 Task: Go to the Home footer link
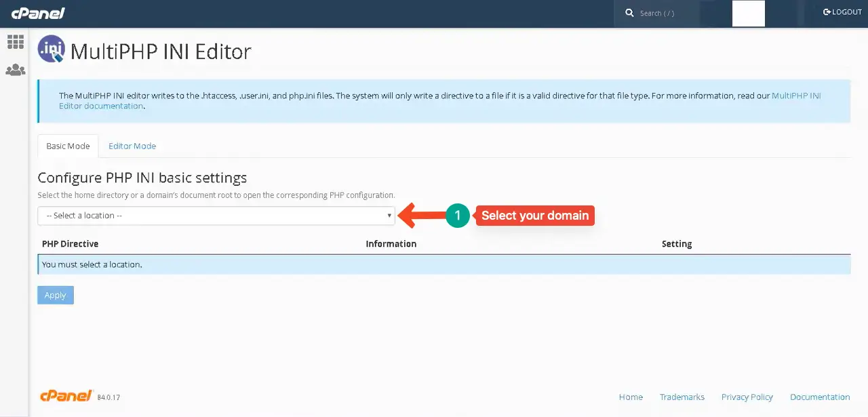coord(631,397)
